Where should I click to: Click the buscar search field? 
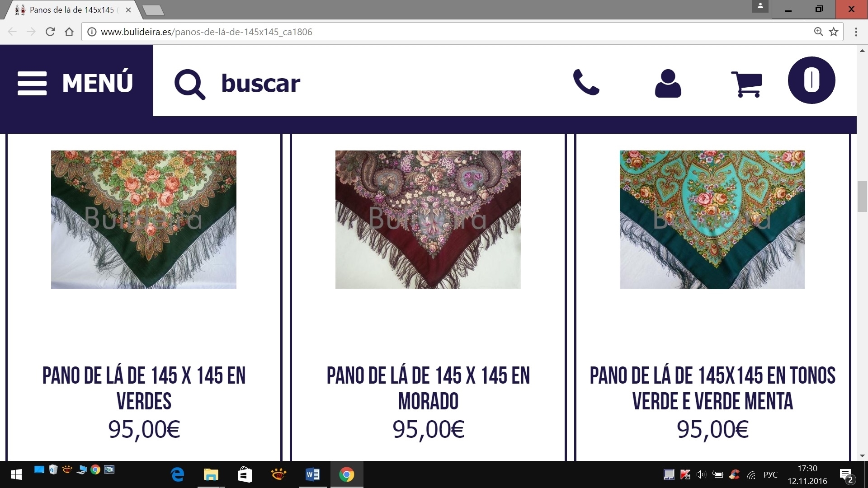coord(260,83)
